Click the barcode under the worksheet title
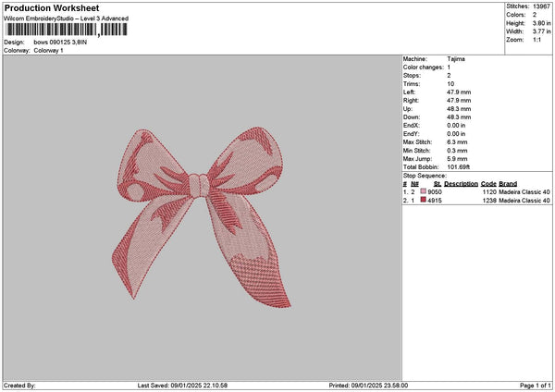This screenshot has width=555, height=392. (67, 30)
